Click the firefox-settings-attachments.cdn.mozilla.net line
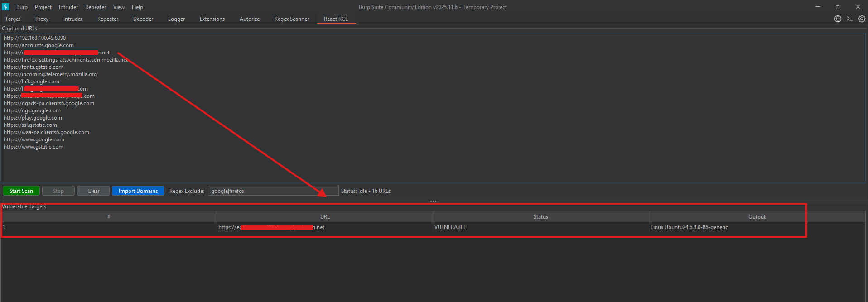 pyautogui.click(x=66, y=60)
